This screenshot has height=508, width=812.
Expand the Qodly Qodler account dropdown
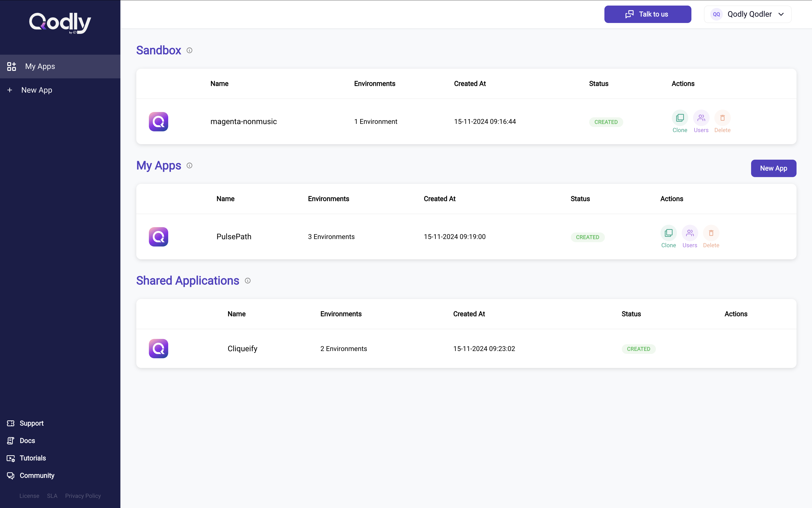pos(747,14)
